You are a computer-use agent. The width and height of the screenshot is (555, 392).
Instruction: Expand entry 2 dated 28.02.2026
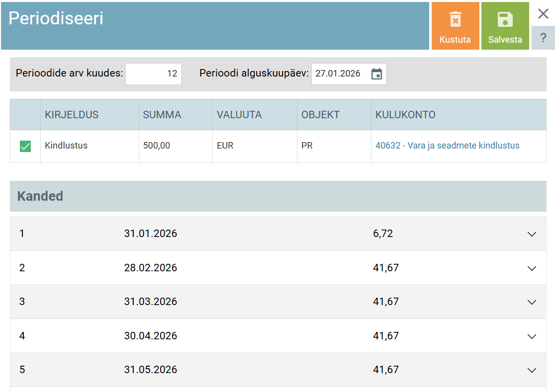pos(532,268)
